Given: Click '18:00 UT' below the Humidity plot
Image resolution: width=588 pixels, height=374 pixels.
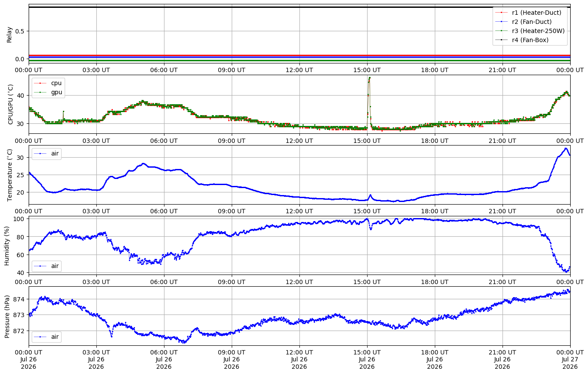Looking at the screenshot, I should (x=435, y=282).
